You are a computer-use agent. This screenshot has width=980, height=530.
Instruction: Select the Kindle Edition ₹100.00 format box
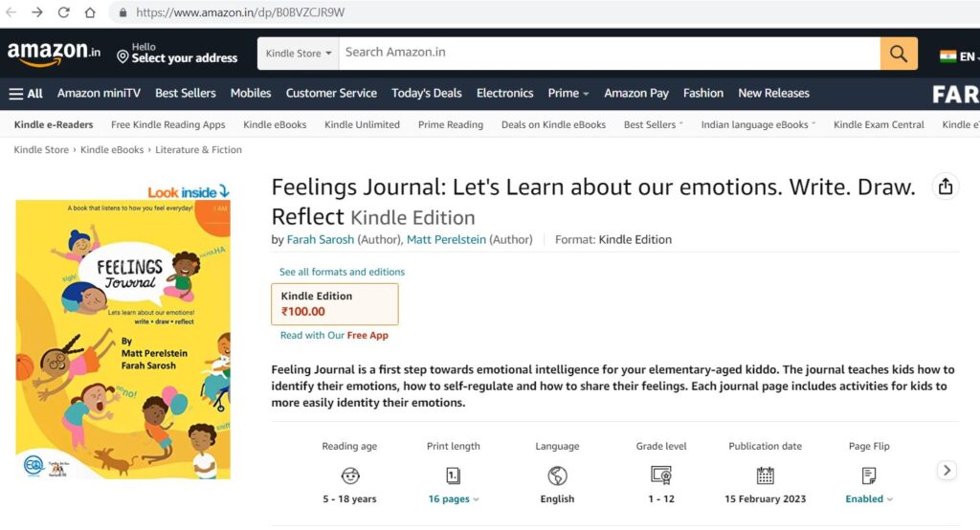[x=335, y=303]
